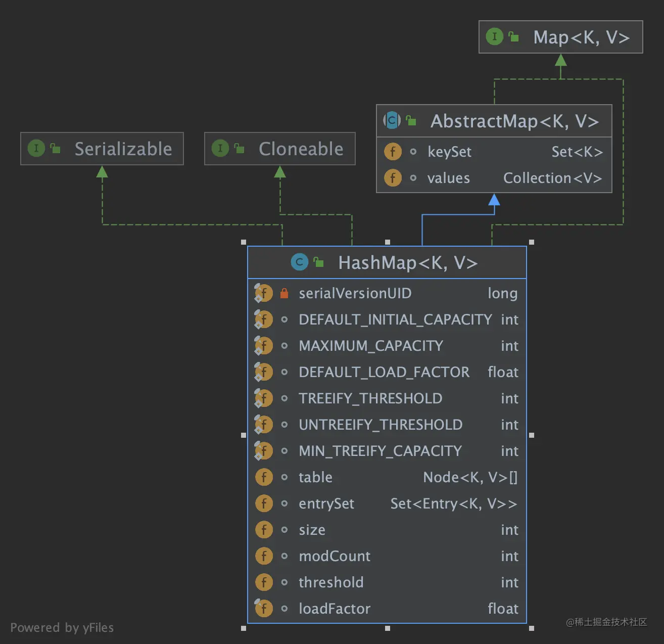The height and width of the screenshot is (644, 664).
Task: Click the static field icon for DEFAULT_LOAD_FACTOR
Action: (x=263, y=372)
